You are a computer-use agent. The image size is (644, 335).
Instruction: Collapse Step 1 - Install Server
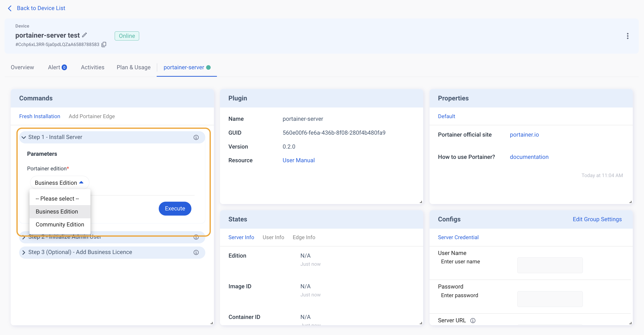[x=112, y=137]
